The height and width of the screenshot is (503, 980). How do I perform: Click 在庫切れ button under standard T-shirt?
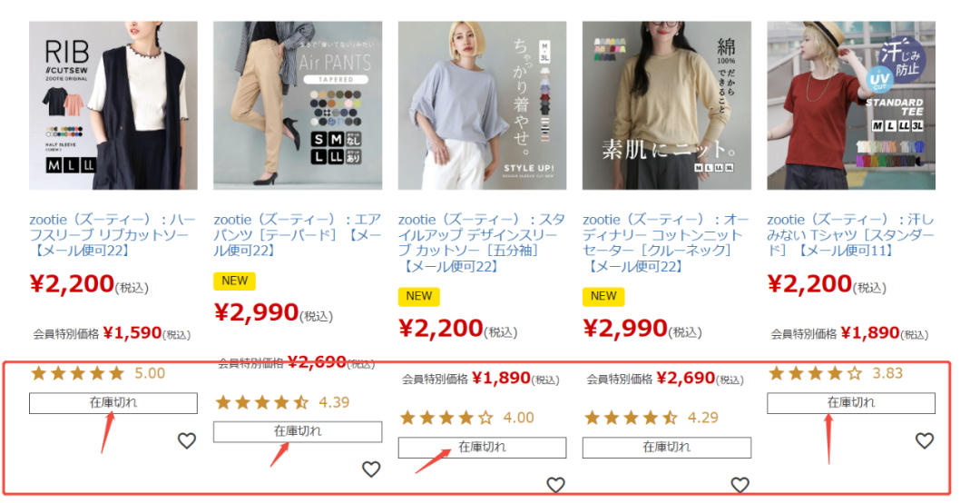coord(851,403)
